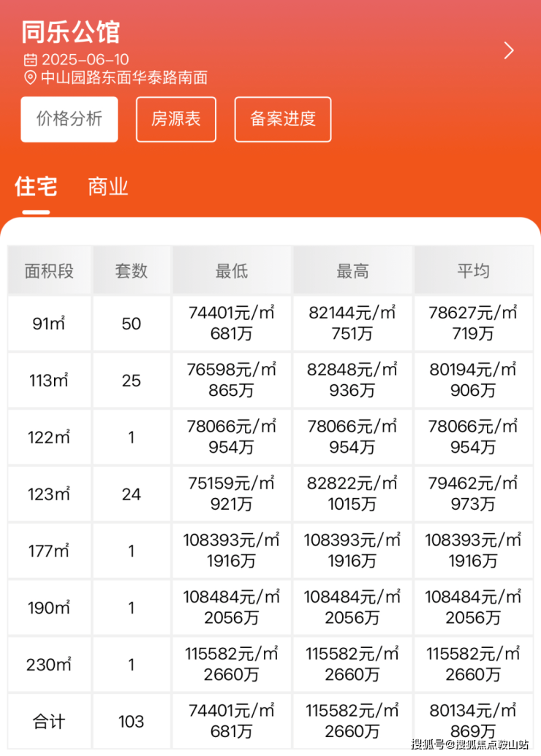Select the 91㎡ area row label
Viewport: 541px width, 756px height.
coord(50,324)
